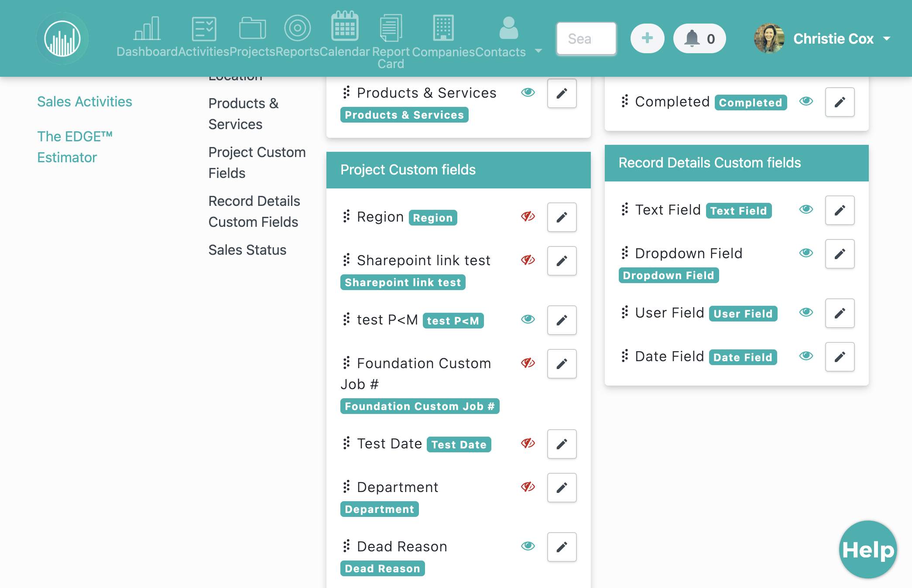Click the app logo in header

(x=62, y=38)
